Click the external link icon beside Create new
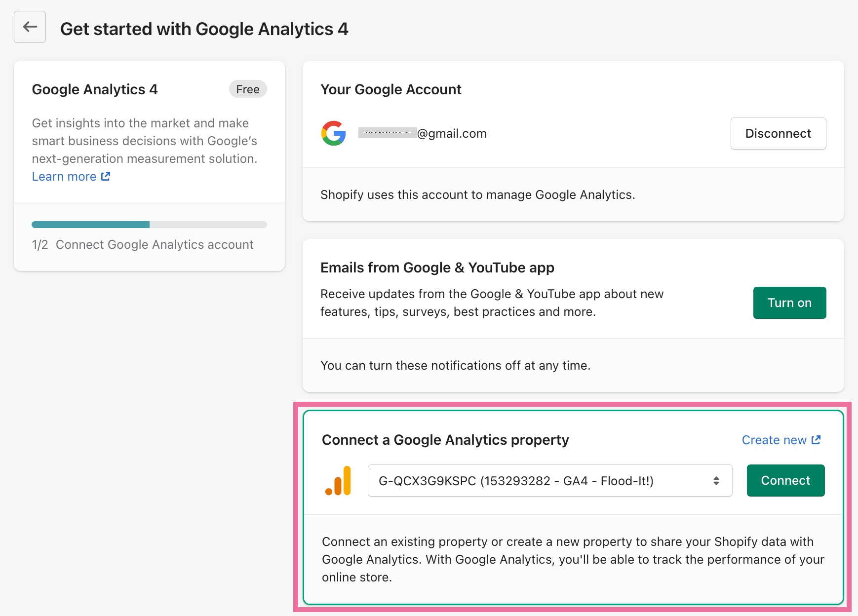 click(x=816, y=440)
